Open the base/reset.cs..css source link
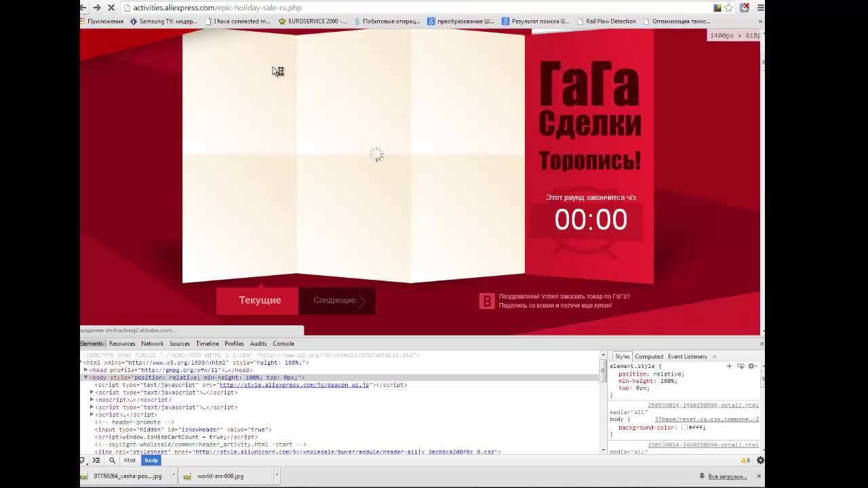The width and height of the screenshot is (868, 488). 707,419
